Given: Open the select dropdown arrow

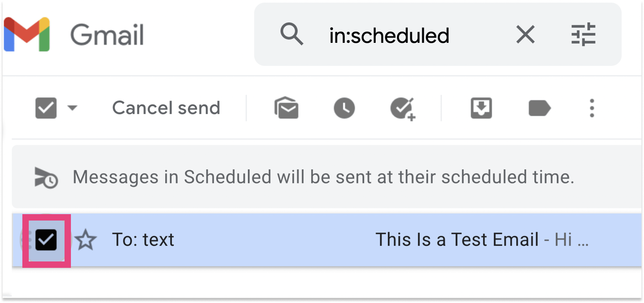Looking at the screenshot, I should click(x=72, y=108).
